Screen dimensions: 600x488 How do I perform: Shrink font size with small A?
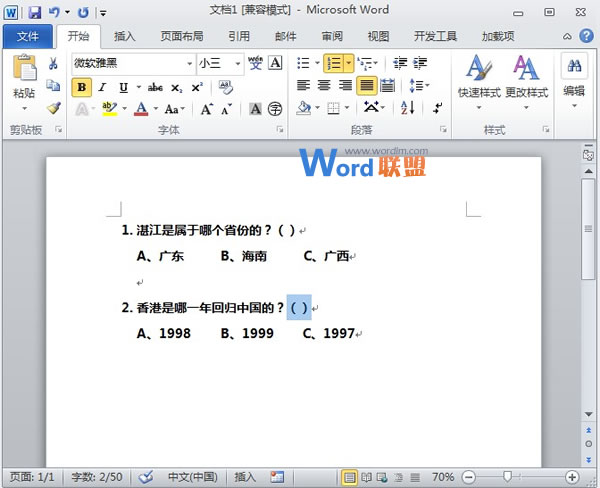(x=227, y=109)
